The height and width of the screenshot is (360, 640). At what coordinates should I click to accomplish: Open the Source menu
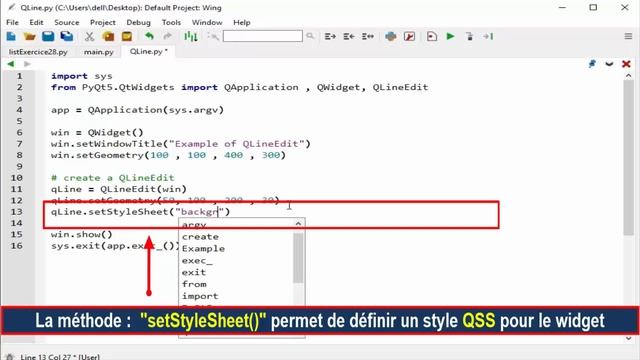(x=67, y=22)
